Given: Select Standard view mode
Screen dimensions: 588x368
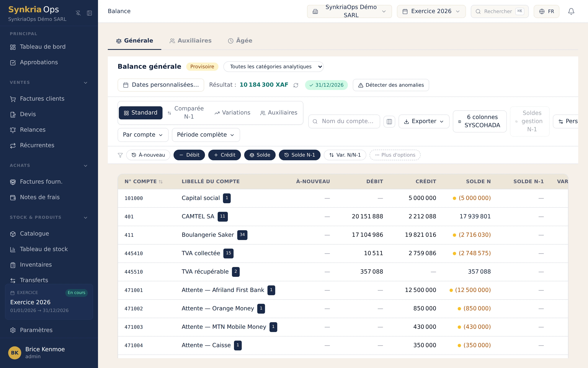Looking at the screenshot, I should click(140, 113).
